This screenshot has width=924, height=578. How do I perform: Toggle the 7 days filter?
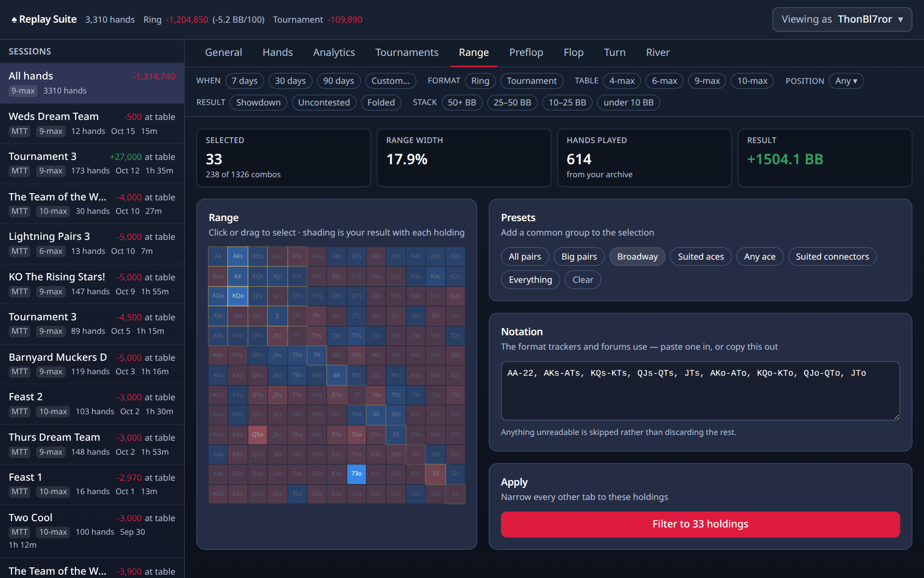[x=244, y=81]
